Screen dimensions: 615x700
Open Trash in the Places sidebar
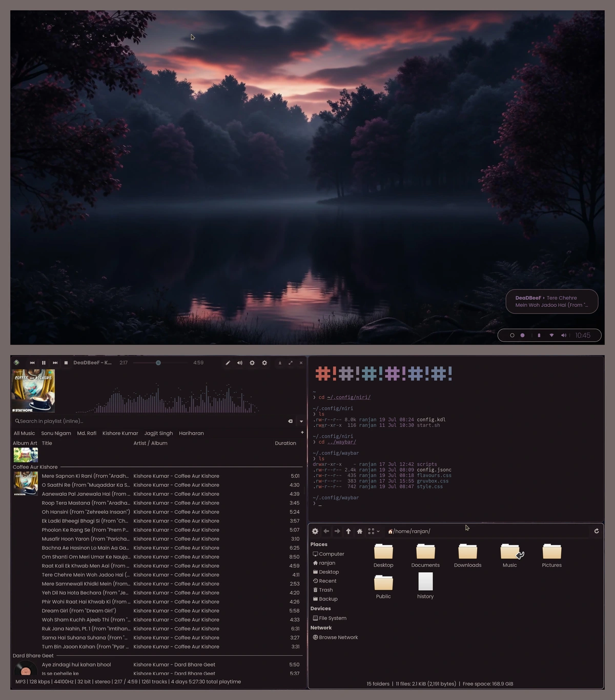325,590
